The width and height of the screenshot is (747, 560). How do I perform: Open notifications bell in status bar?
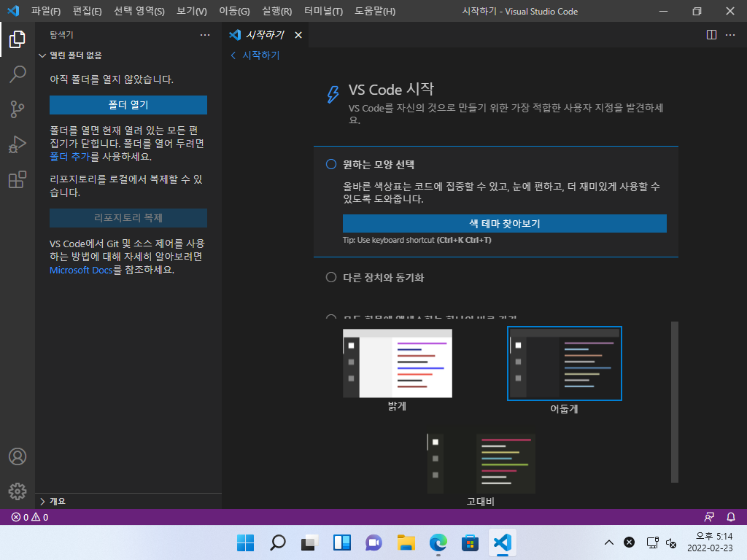731,517
